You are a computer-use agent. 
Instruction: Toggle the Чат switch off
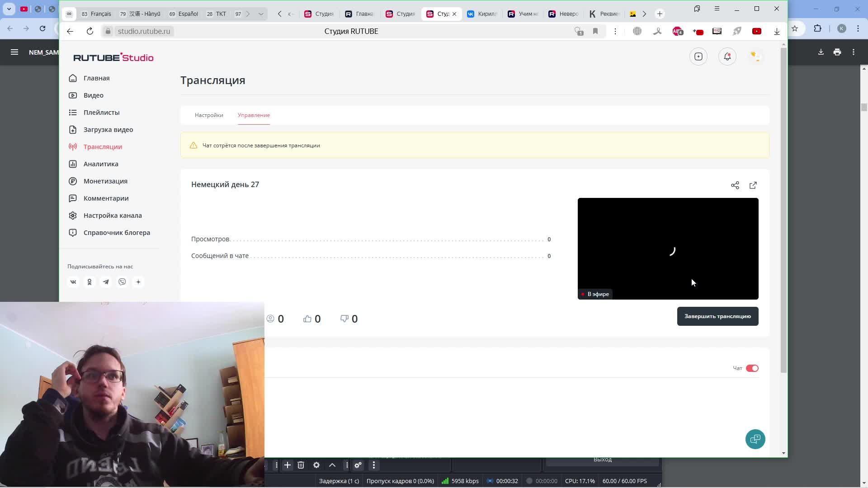pyautogui.click(x=752, y=368)
